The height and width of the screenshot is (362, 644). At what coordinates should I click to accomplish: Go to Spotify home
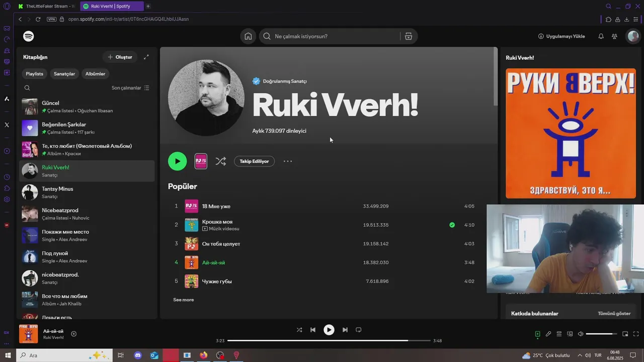pos(248,36)
